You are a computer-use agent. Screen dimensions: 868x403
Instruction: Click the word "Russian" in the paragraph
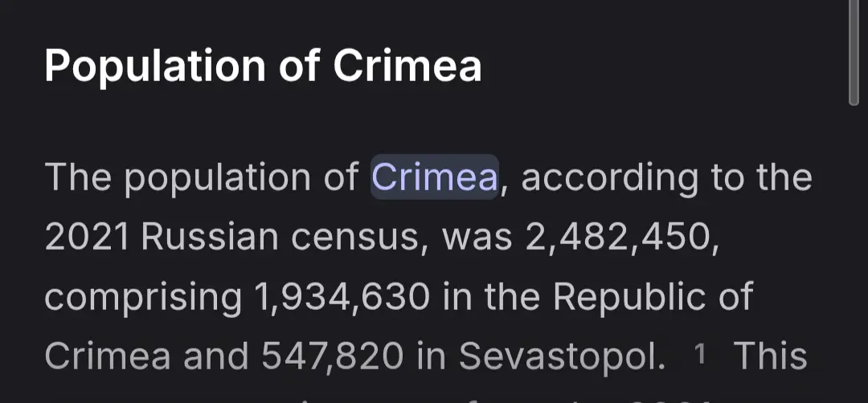pyautogui.click(x=210, y=238)
